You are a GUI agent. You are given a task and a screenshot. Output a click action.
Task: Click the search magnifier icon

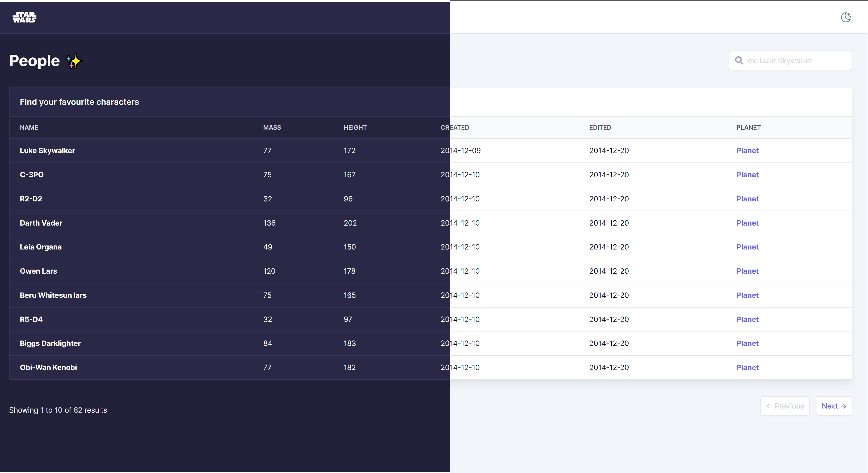(739, 61)
